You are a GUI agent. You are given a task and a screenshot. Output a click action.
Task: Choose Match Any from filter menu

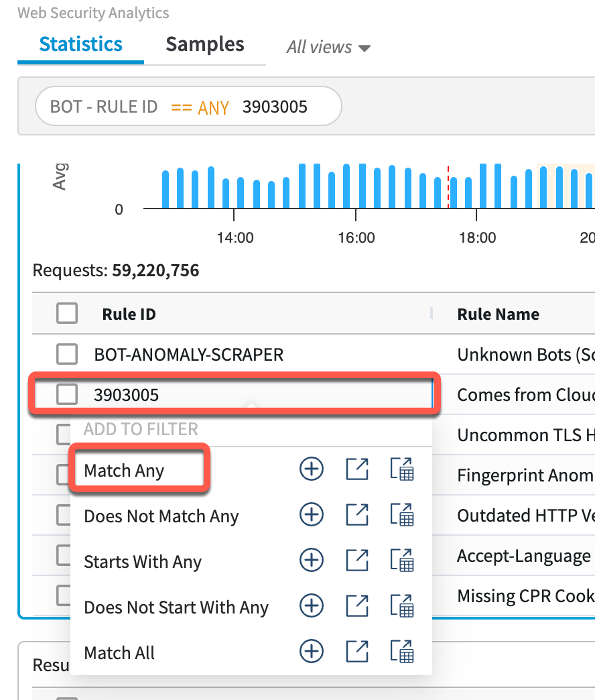click(x=124, y=471)
